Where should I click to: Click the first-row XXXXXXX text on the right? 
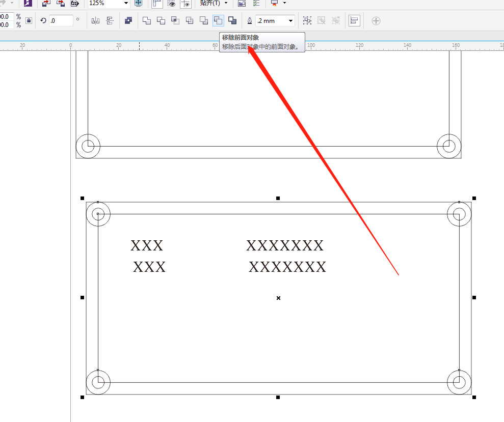285,246
